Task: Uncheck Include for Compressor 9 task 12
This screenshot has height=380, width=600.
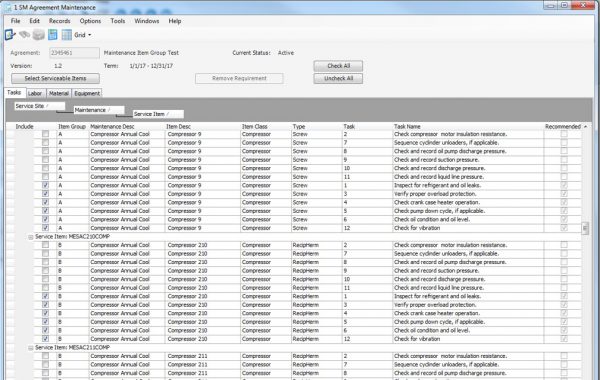Action: point(46,228)
